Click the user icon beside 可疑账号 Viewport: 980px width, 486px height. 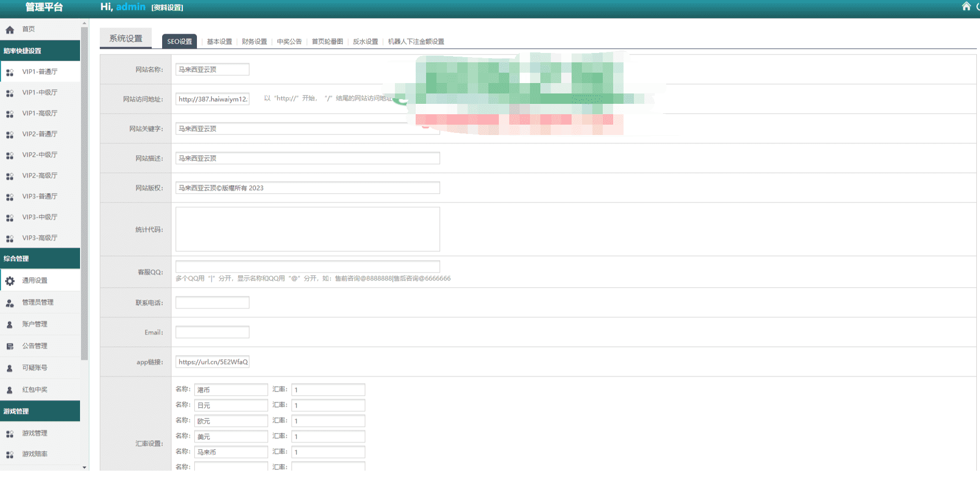tap(10, 368)
